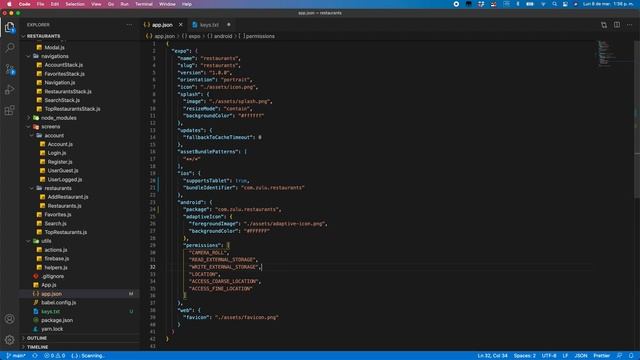The height and width of the screenshot is (360, 640).
Task: Click the Wi-Fi menu bar icon
Action: pos(543,4)
